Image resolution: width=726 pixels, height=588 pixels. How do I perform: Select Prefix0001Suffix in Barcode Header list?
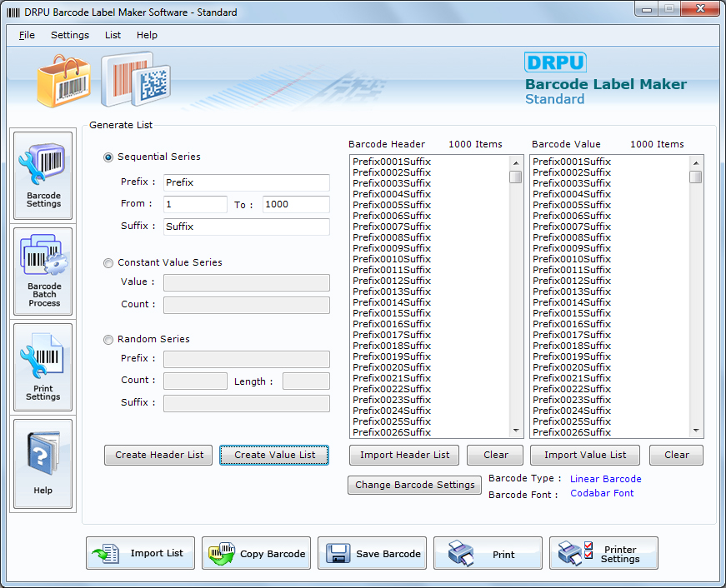click(x=392, y=162)
